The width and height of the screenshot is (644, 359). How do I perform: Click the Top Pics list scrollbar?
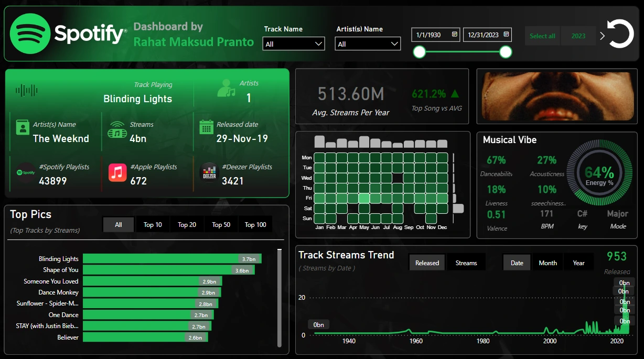coord(280,298)
